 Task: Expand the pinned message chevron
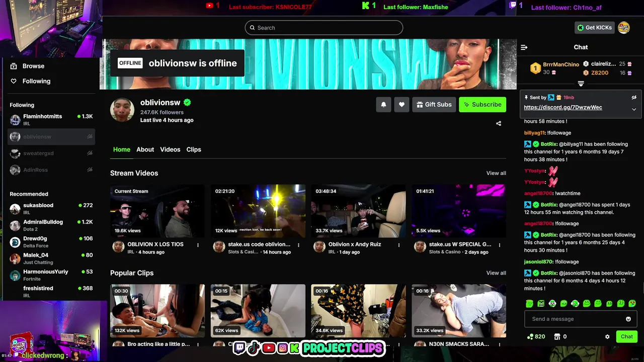pyautogui.click(x=634, y=110)
